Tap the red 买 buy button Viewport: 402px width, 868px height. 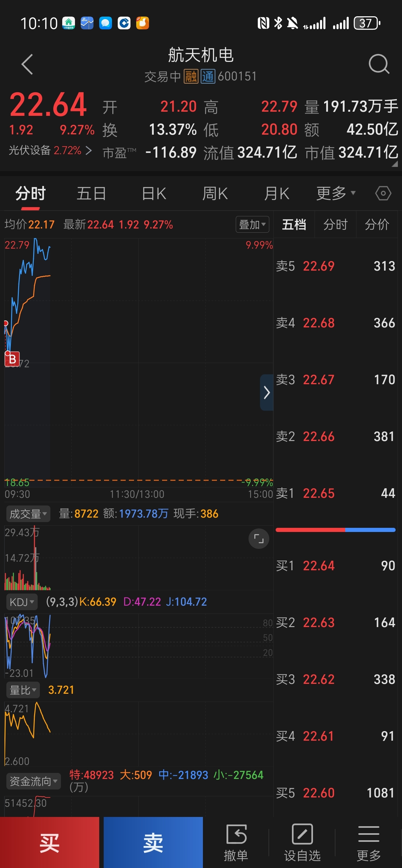tap(49, 842)
